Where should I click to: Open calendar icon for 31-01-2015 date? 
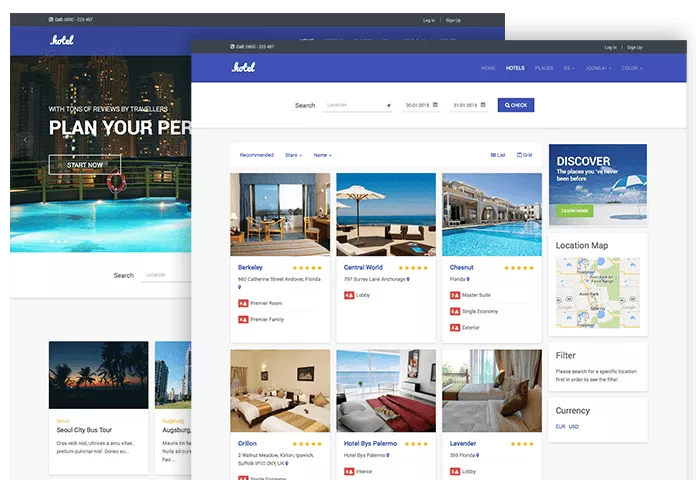point(483,105)
